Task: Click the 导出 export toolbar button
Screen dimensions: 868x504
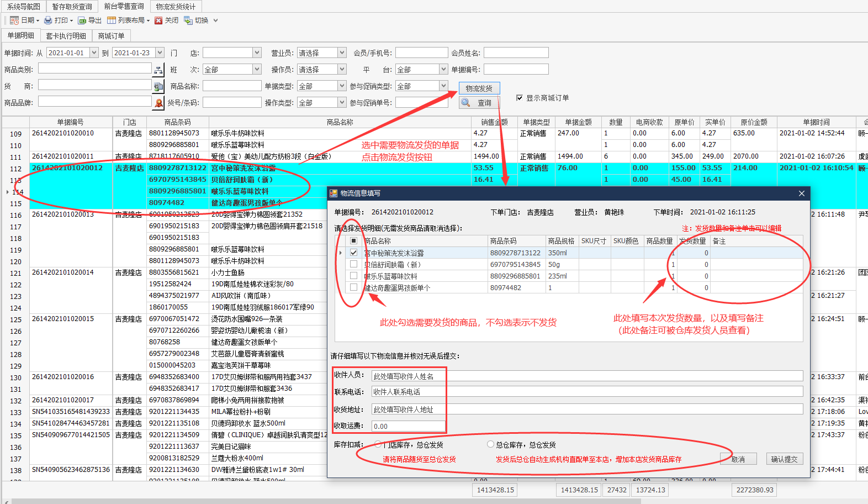Action: tap(89, 20)
